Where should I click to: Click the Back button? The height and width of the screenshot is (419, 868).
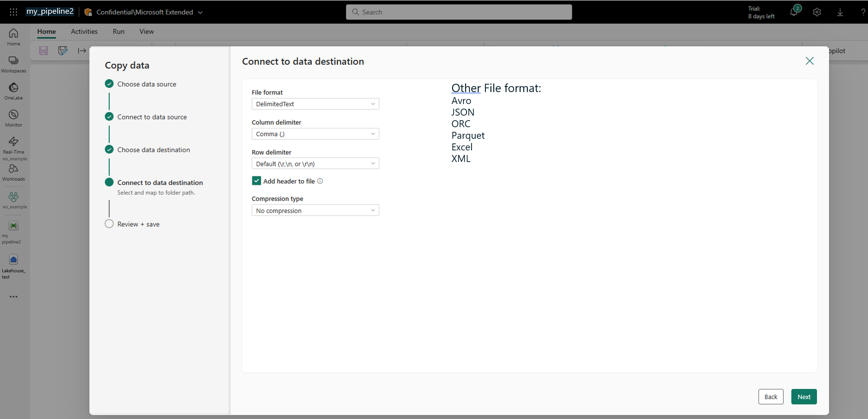[771, 397]
